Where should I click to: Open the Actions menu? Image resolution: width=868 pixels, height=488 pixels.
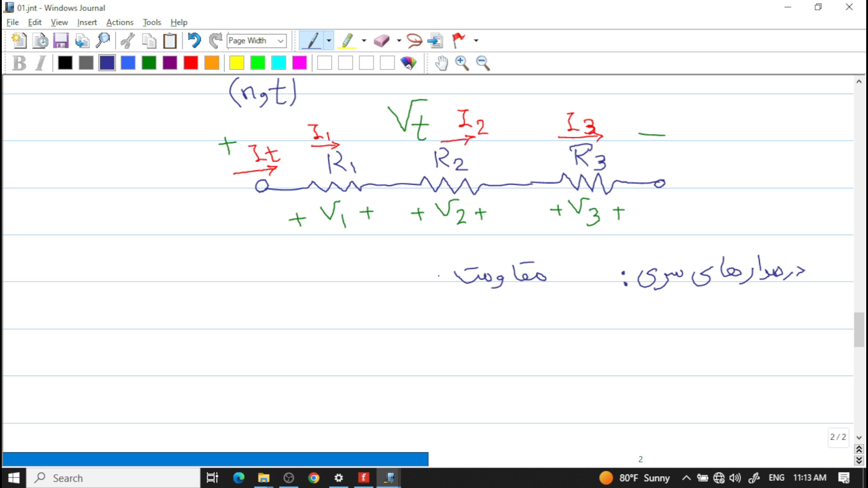(x=120, y=22)
